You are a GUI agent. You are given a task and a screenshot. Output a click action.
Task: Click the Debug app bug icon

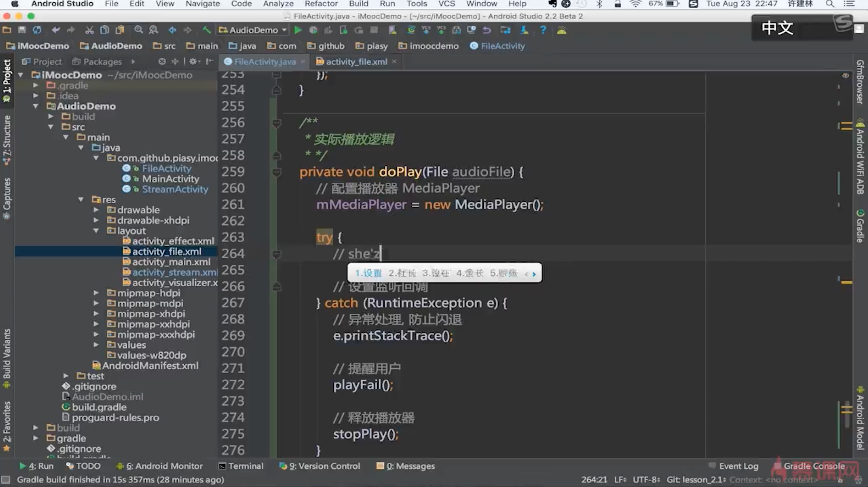click(313, 30)
